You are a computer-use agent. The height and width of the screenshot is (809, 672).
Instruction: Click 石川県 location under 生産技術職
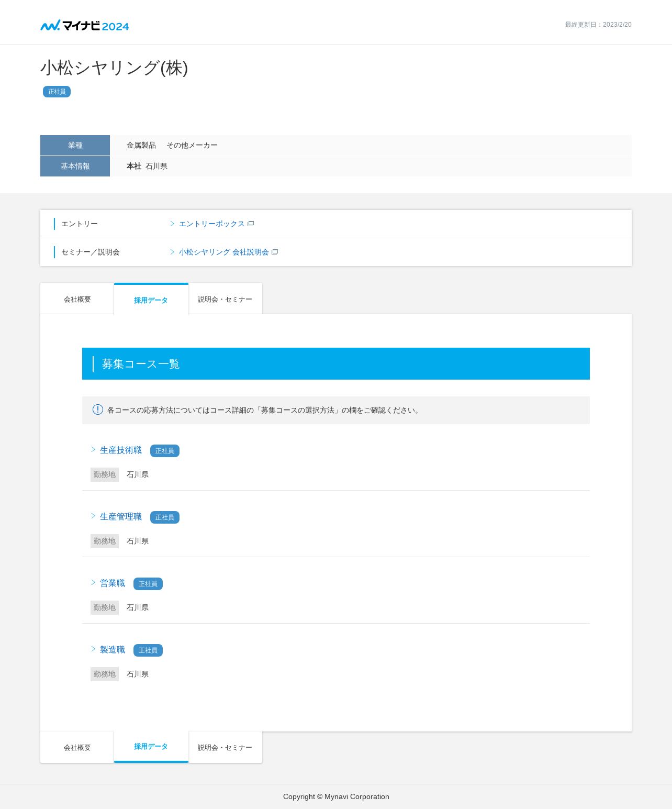[138, 474]
